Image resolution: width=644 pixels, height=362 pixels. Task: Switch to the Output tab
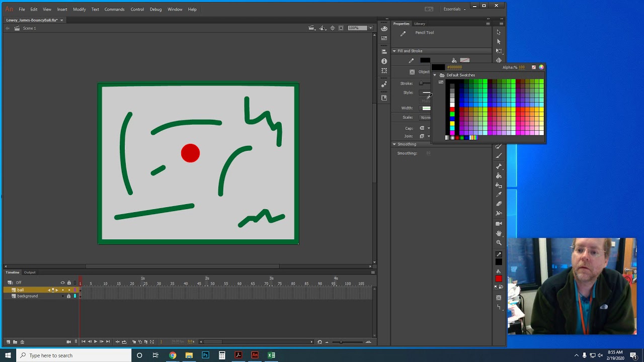30,273
